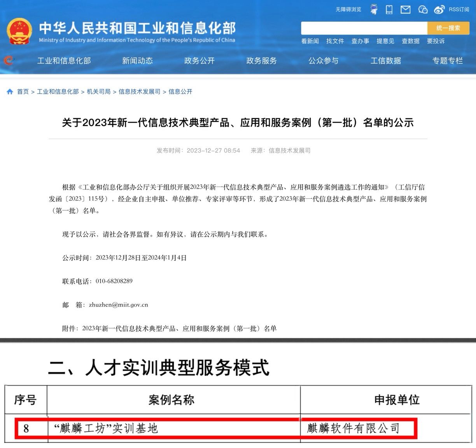Open the mobile version phone icon
Viewport: 476px width, 448px height.
(389, 10)
